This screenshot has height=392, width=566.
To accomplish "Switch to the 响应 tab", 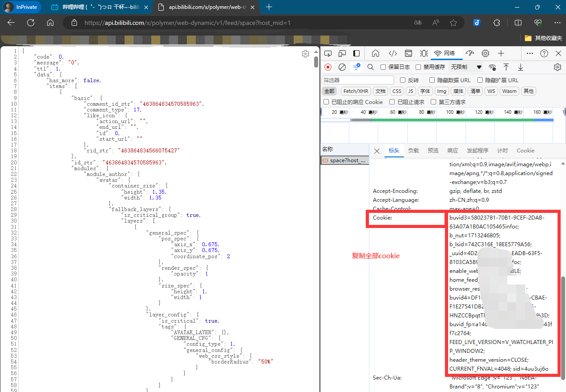I will 453,151.
